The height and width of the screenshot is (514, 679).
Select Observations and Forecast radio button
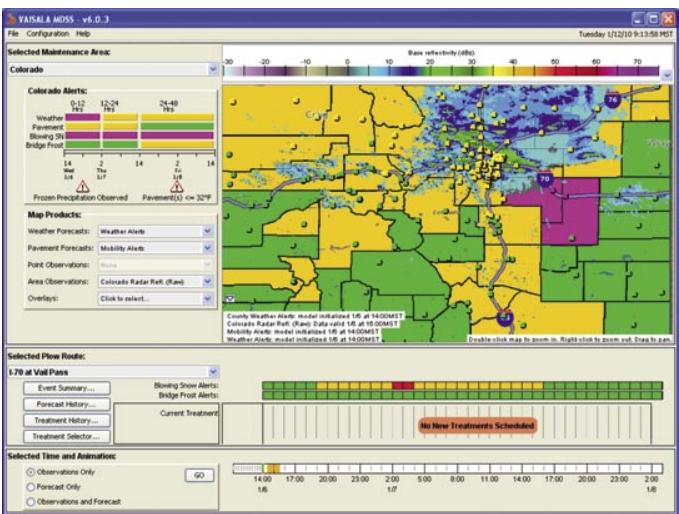pyautogui.click(x=31, y=501)
